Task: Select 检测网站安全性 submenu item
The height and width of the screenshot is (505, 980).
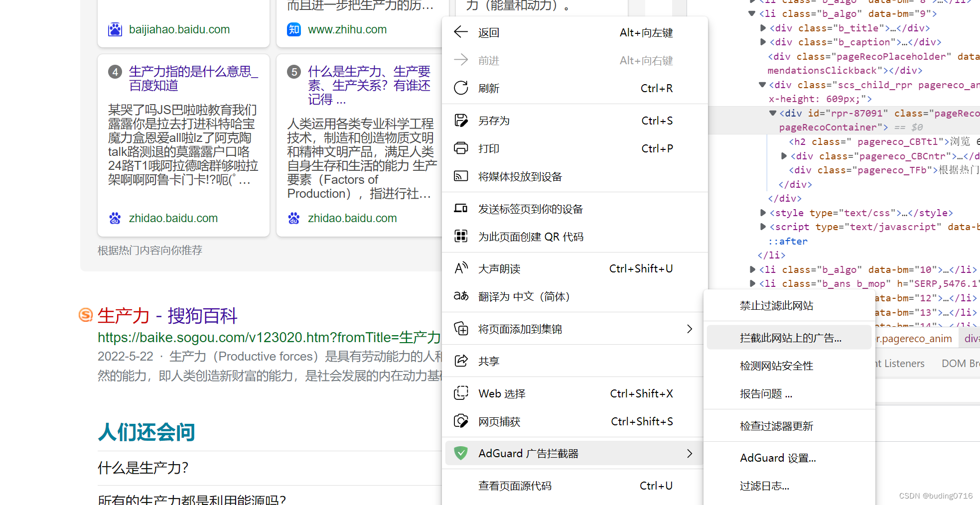Action: [789, 366]
